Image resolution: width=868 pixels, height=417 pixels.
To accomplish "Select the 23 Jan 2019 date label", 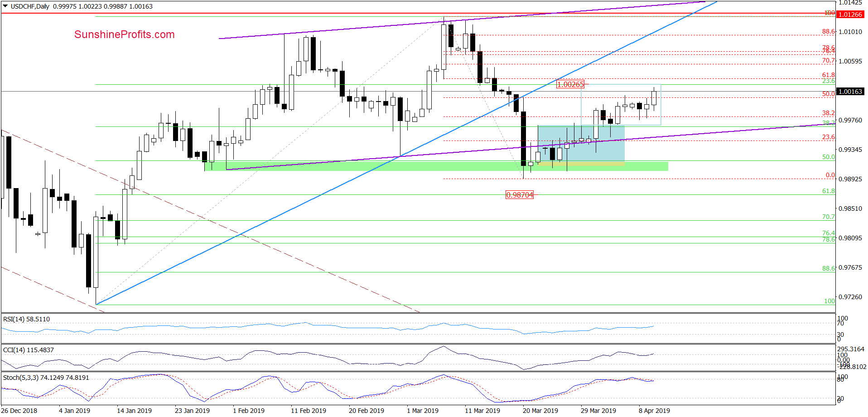I will click(x=192, y=411).
